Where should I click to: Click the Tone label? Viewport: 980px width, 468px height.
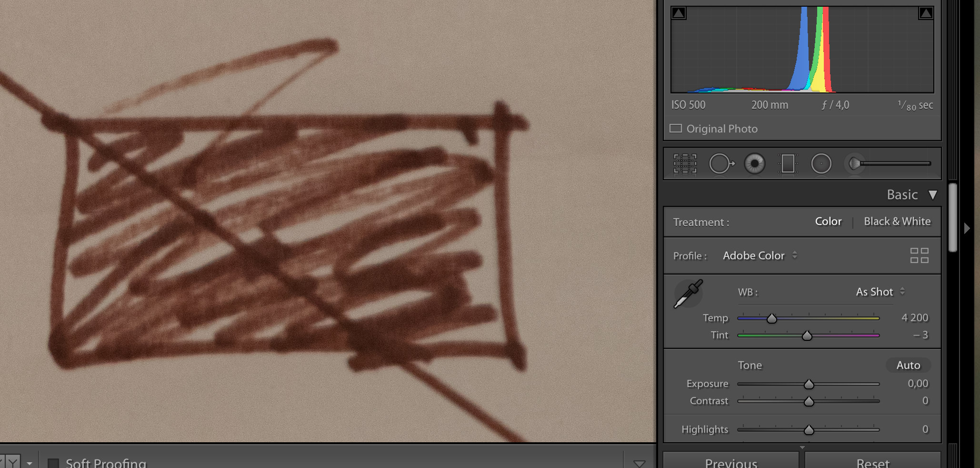tap(750, 365)
